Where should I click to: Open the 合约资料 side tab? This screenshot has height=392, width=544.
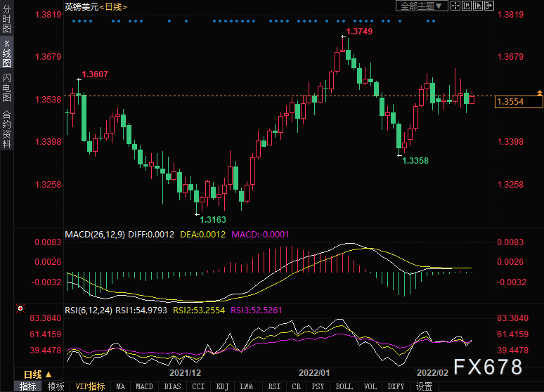click(x=6, y=129)
